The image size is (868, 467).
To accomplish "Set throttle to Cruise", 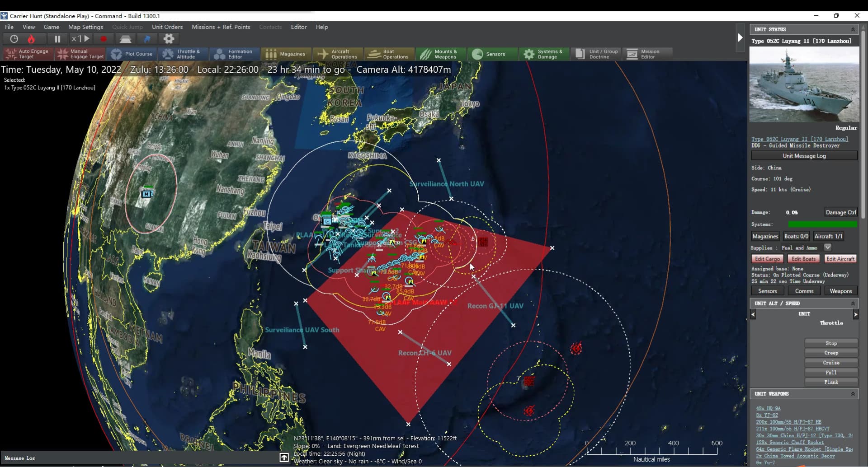I will point(831,363).
